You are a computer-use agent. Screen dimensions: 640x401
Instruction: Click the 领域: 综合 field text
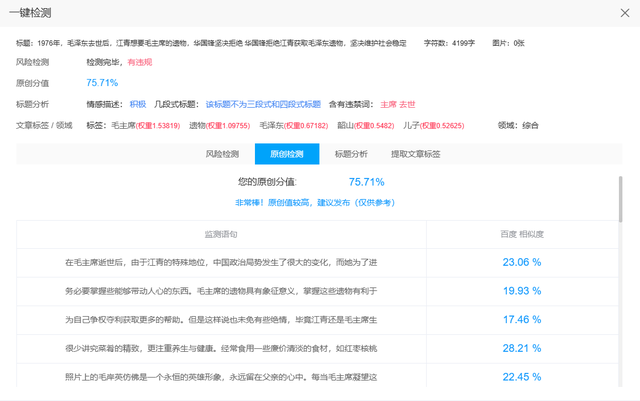click(518, 125)
